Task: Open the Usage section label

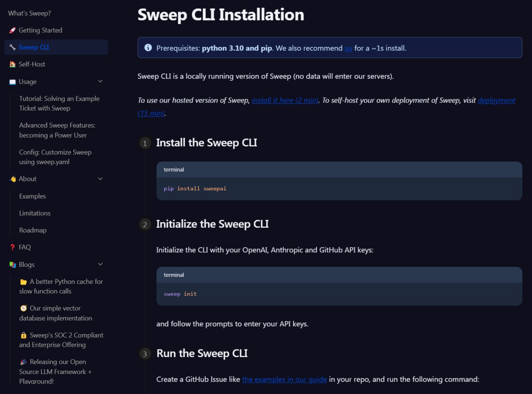Action: coord(27,82)
